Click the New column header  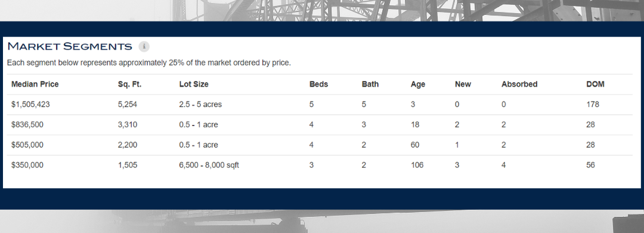tap(463, 84)
